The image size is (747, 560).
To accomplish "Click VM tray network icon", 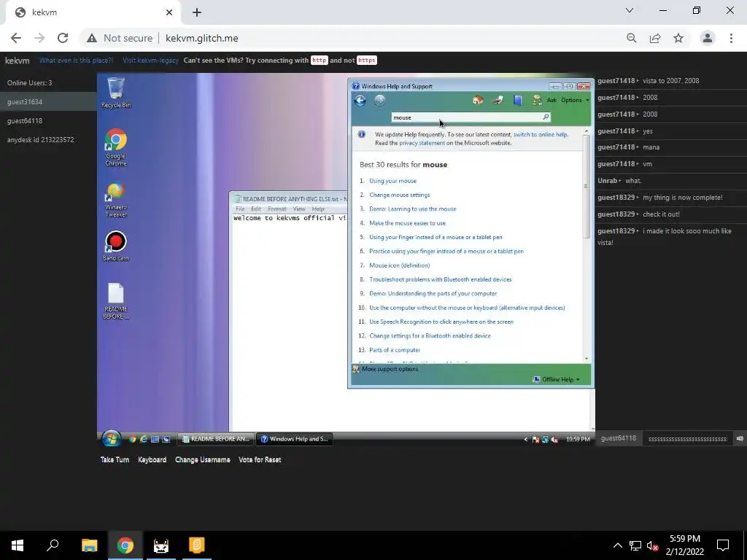I will [x=545, y=439].
